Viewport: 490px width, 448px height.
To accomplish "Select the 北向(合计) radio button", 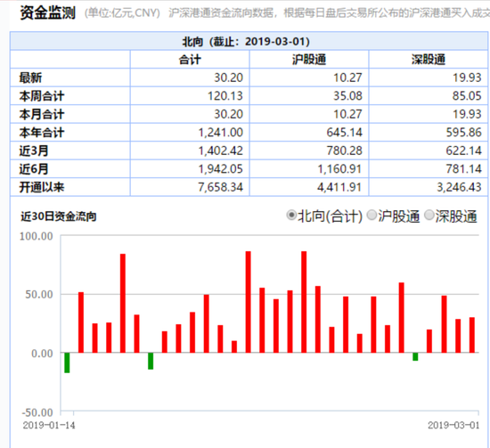I will pyautogui.click(x=291, y=216).
